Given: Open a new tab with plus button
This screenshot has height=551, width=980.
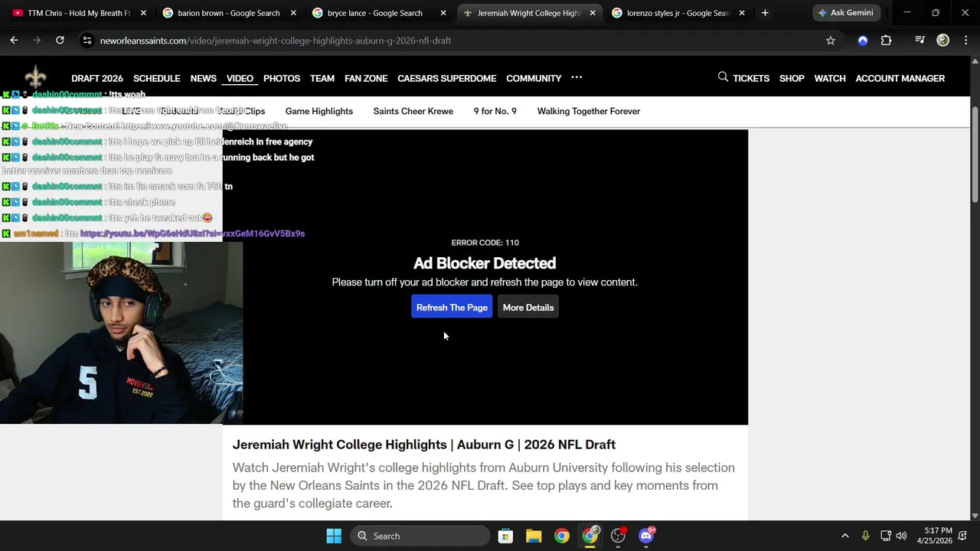Looking at the screenshot, I should (765, 13).
